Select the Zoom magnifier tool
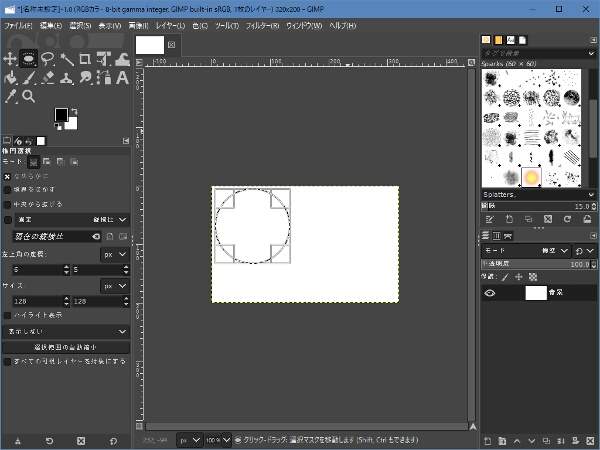 coord(29,96)
